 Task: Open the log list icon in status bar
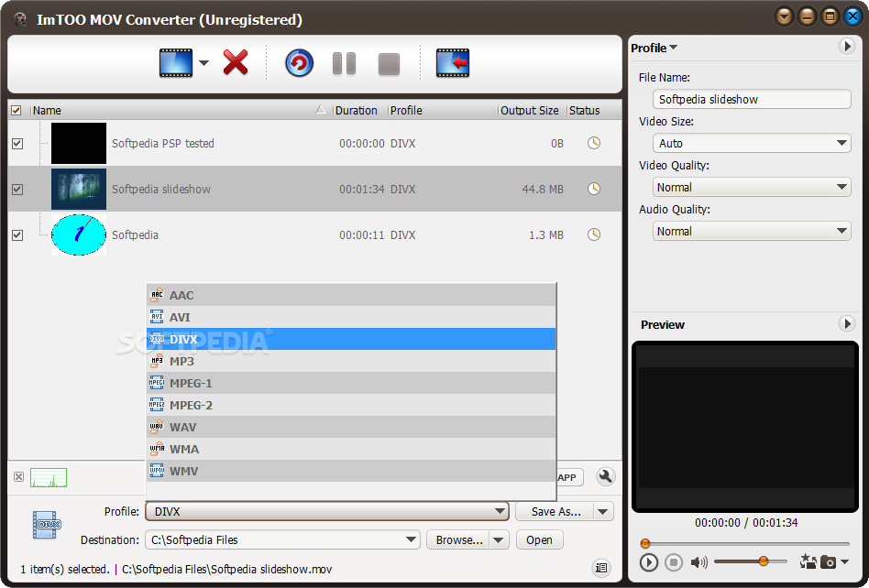point(601,568)
